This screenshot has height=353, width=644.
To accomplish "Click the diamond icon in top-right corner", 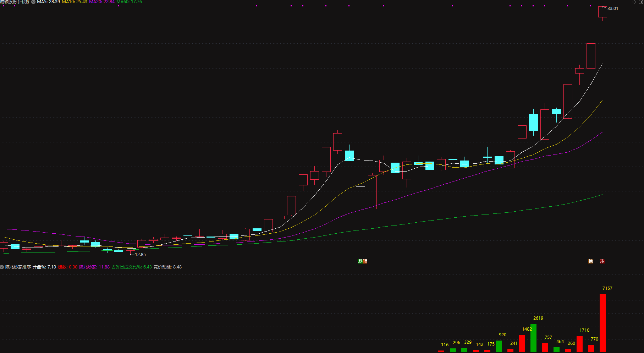I will [634, 2].
